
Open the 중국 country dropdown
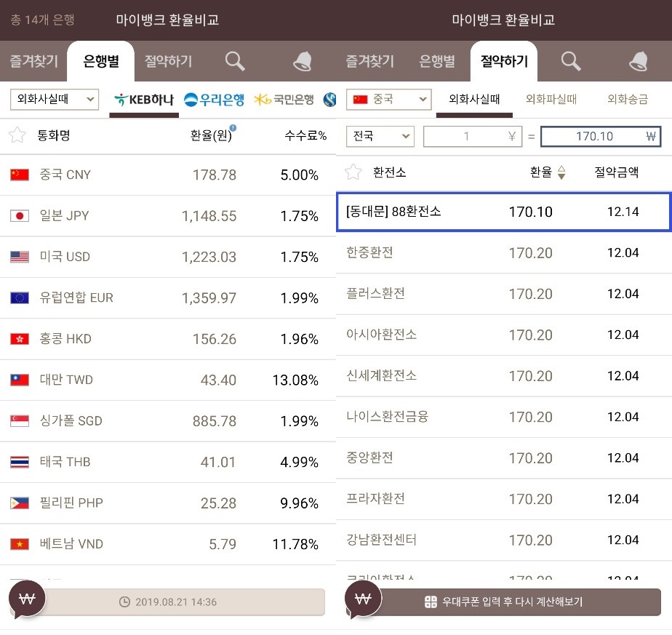coord(389,100)
